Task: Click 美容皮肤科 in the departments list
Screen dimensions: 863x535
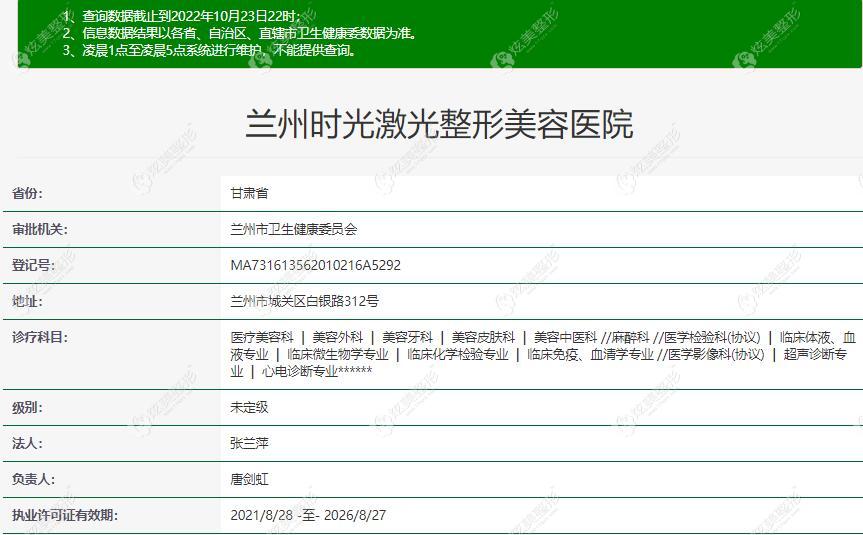Action: 483,337
